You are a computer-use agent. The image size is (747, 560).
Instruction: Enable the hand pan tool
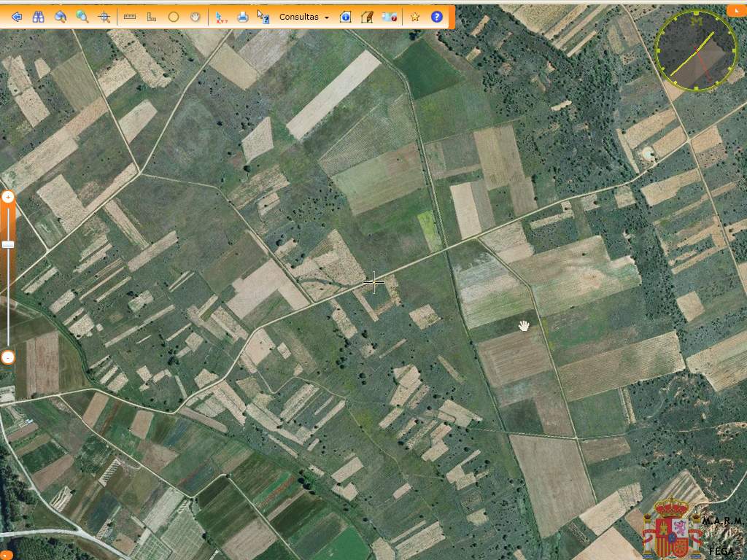coord(195,17)
